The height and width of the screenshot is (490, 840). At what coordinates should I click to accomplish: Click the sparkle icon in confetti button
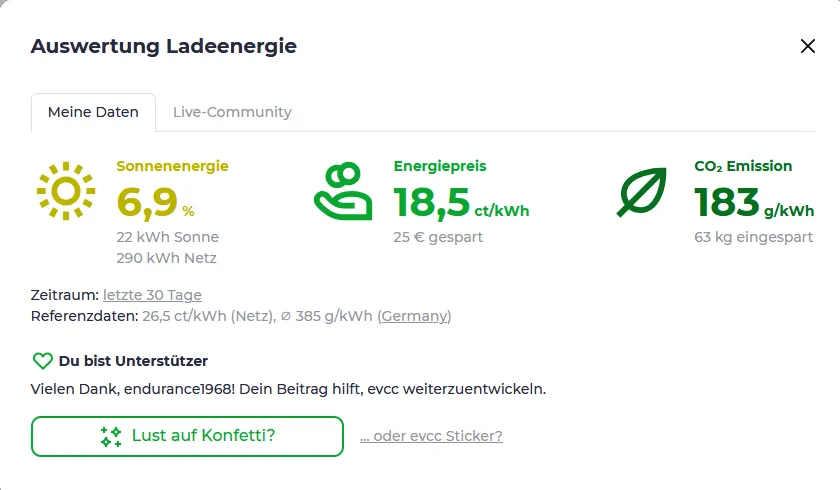coord(111,436)
